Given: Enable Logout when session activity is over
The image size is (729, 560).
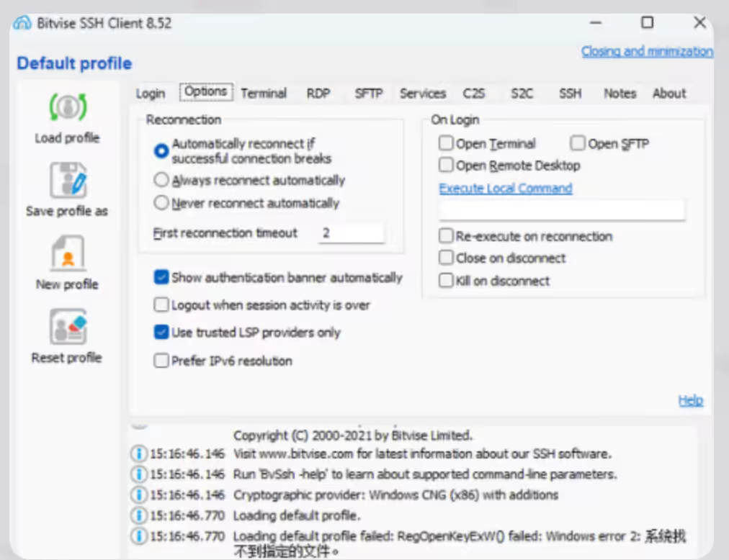Looking at the screenshot, I should [161, 305].
